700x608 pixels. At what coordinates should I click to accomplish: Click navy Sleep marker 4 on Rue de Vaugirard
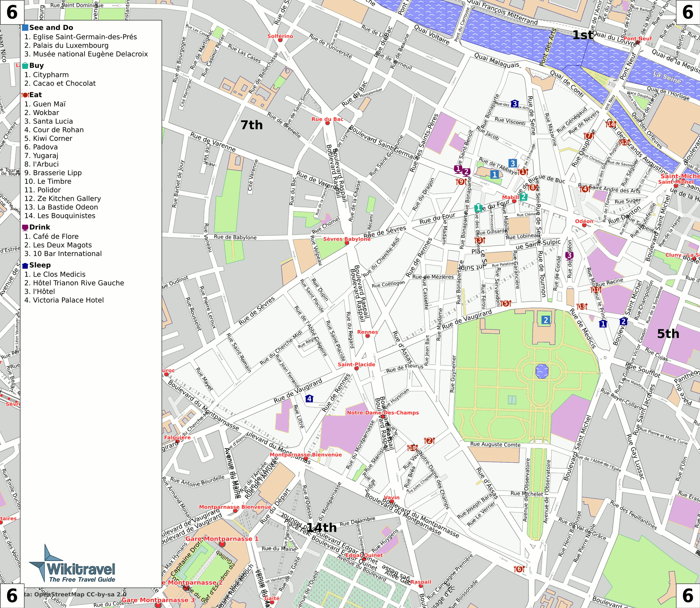[309, 398]
